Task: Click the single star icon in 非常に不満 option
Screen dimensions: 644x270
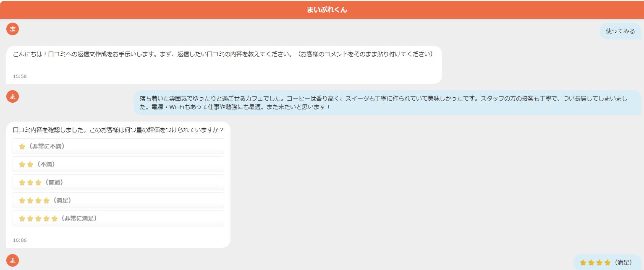Action: tap(22, 146)
